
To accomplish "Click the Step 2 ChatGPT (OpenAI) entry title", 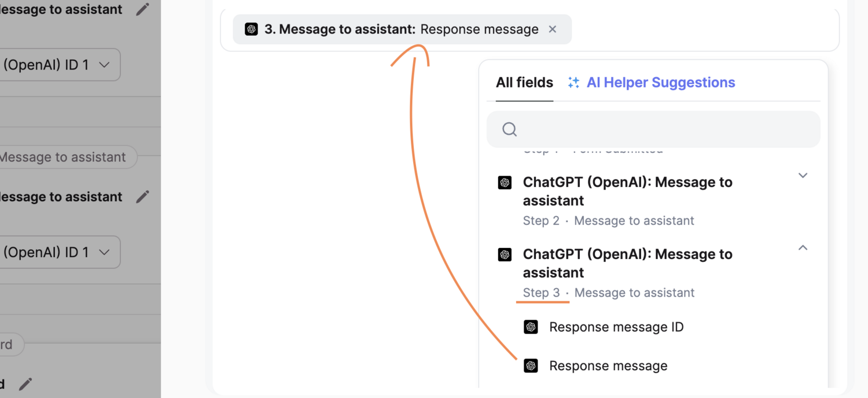I will coord(627,191).
